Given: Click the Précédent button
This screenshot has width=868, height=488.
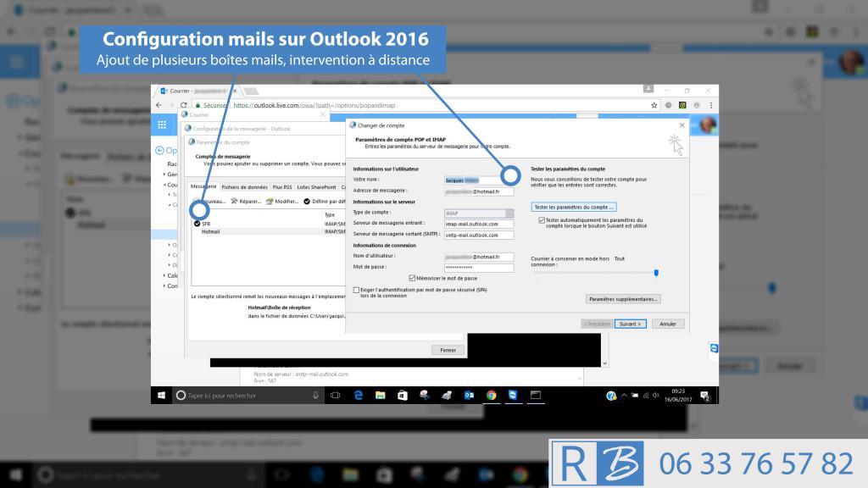Looking at the screenshot, I should [x=597, y=324].
